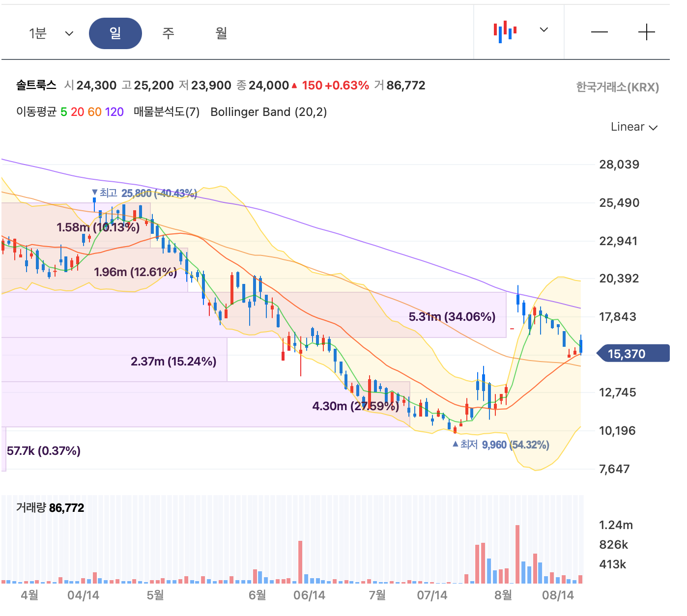Open the 1분 minute interval dropdown
Screen dimensions: 687x616
click(51, 33)
